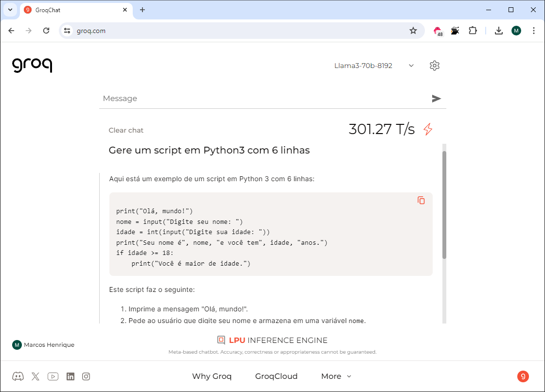This screenshot has height=392, width=545.
Task: Open a new browser tab
Action: (x=142, y=10)
